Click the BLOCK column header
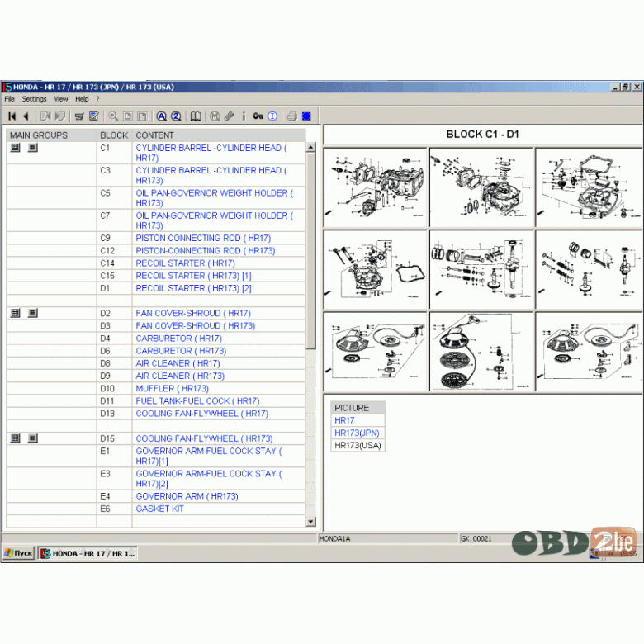This screenshot has height=644, width=644. click(x=114, y=135)
